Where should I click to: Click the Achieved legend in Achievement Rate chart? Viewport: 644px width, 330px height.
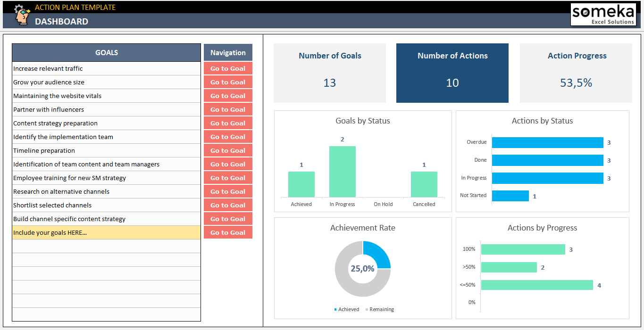click(x=348, y=309)
